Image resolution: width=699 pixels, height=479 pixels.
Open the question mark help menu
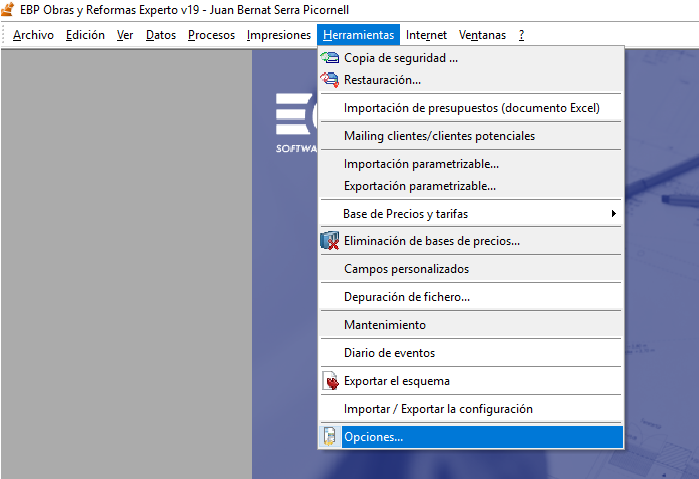pyautogui.click(x=522, y=35)
